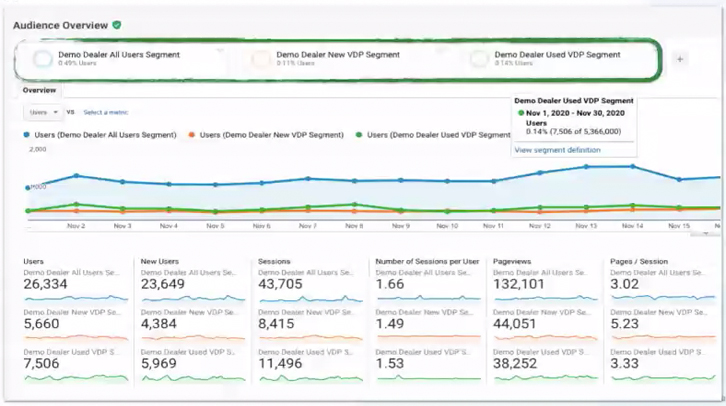Viewport: 726px width, 406px height.
Task: Click the Pages / Session heading
Action: [638, 262]
